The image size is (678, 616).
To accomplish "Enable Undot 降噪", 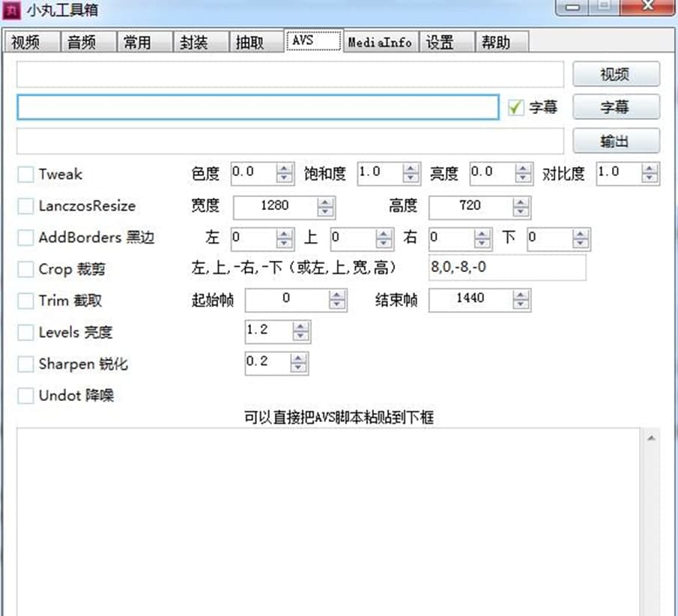I will point(25,396).
